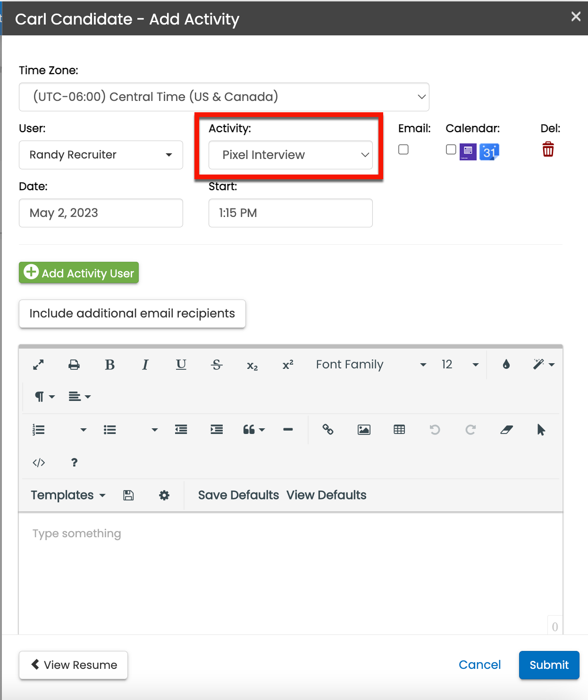
Task: Click the purple Outlook calendar icon
Action: pos(468,152)
